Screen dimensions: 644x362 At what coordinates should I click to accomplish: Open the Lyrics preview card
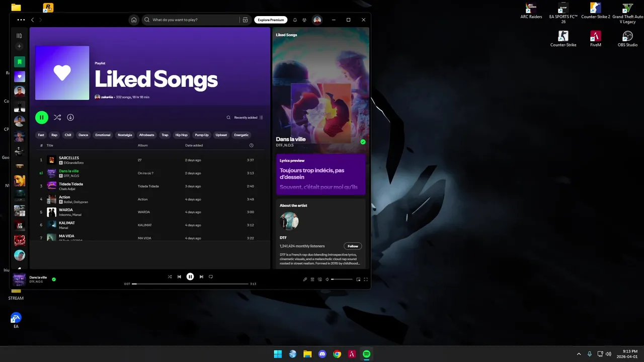(x=320, y=174)
